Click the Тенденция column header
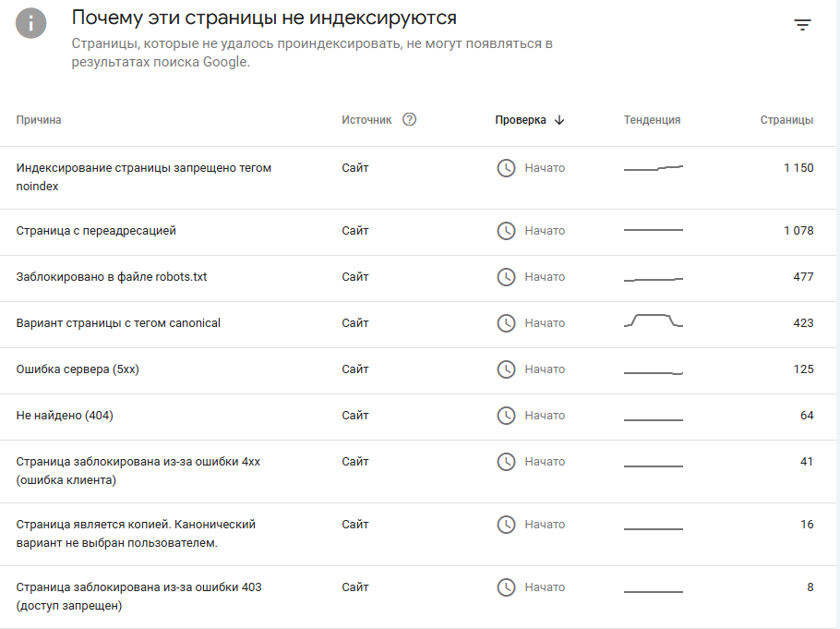 pos(652,119)
